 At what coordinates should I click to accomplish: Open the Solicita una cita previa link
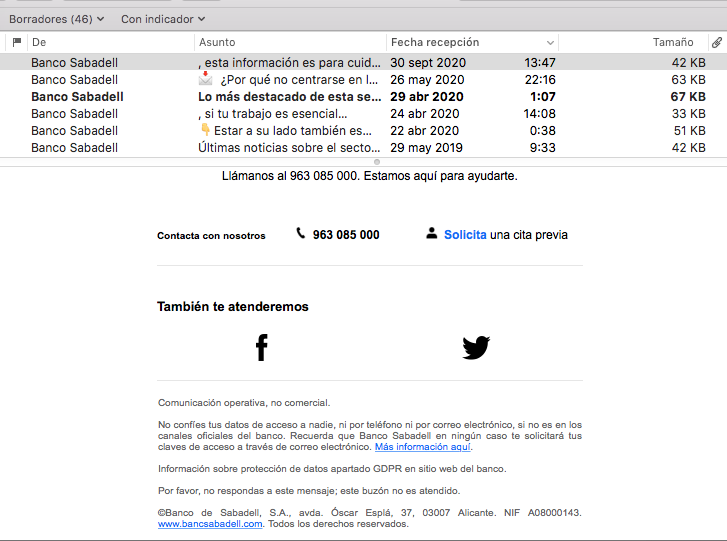coord(505,235)
